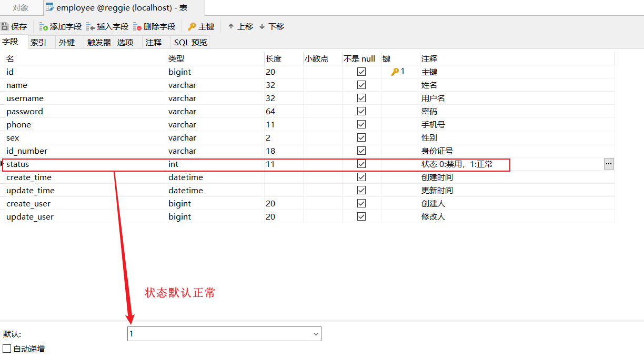Open the 默认 default value dropdown

pos(316,334)
